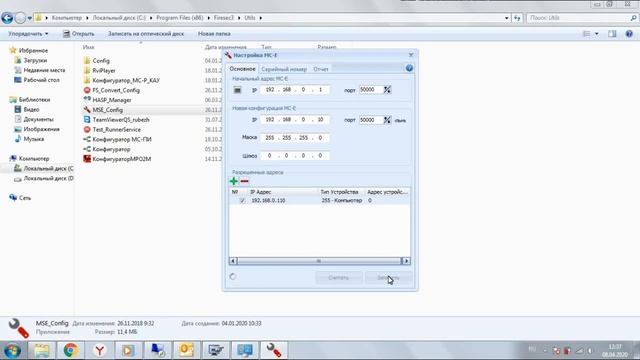Click the horizontal scrollbar left arrow
The width and height of the screenshot is (640, 360).
pyautogui.click(x=233, y=261)
